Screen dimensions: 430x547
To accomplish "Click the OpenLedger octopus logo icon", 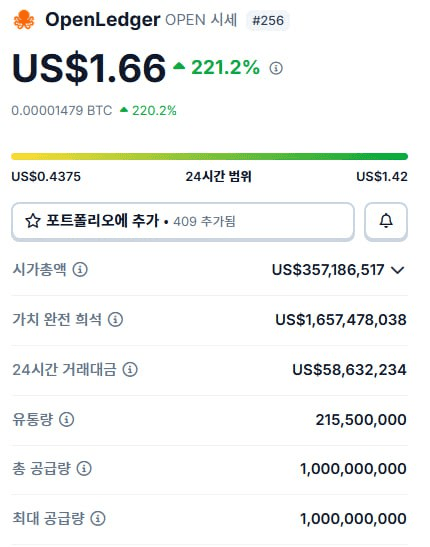I will point(24,20).
